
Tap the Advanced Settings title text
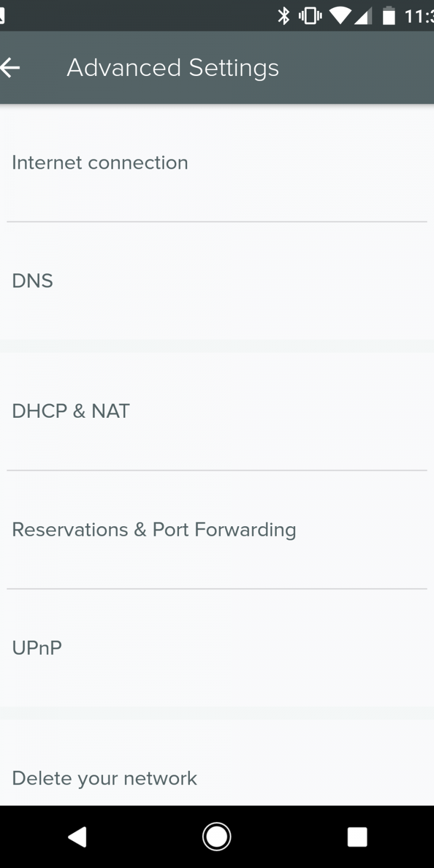pyautogui.click(x=173, y=68)
